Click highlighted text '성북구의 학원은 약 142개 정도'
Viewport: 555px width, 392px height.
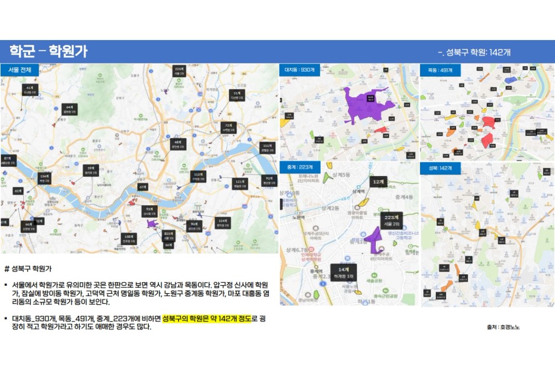point(207,319)
